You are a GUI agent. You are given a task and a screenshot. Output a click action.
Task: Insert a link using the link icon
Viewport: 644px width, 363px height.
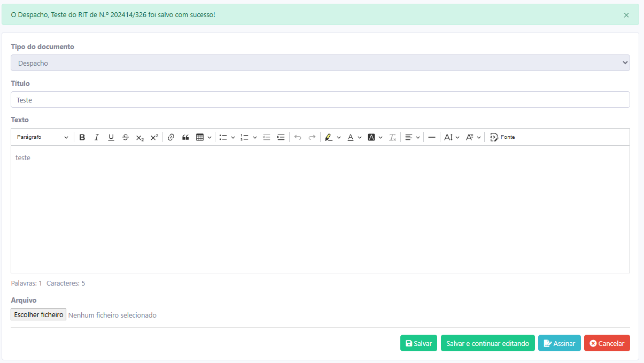click(x=171, y=137)
